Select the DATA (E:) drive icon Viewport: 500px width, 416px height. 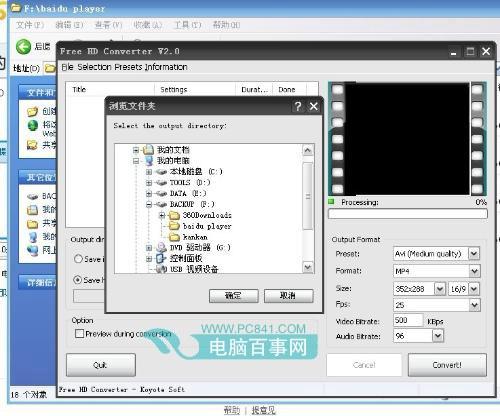pyautogui.click(x=161, y=193)
